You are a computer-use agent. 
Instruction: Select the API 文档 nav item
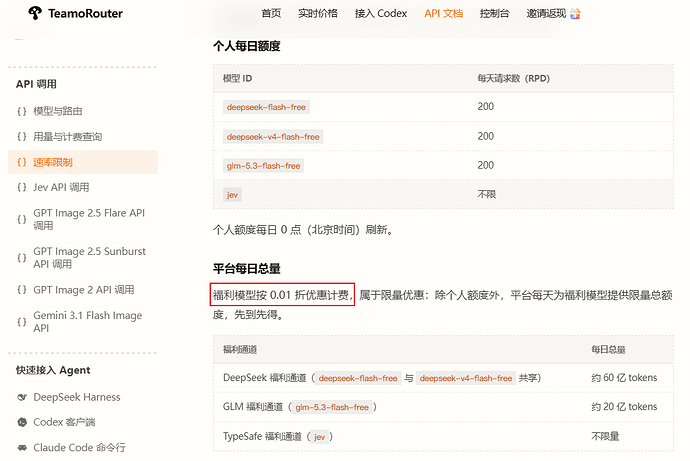(444, 13)
